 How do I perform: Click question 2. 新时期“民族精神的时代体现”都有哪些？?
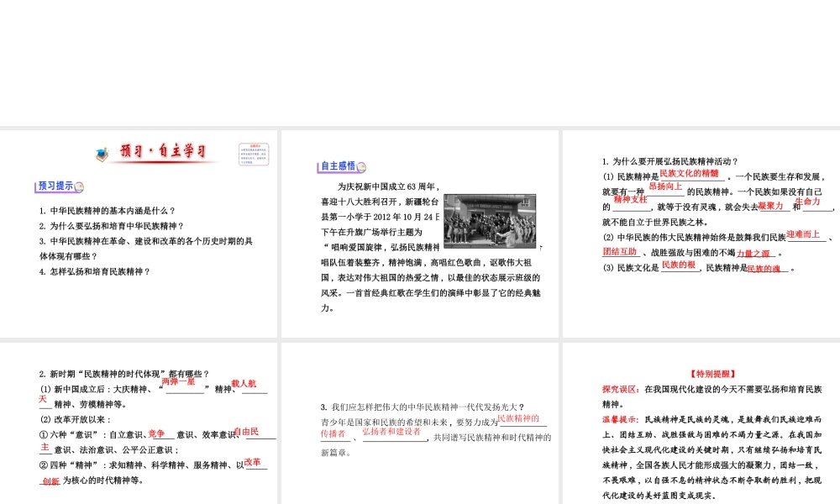coord(123,374)
